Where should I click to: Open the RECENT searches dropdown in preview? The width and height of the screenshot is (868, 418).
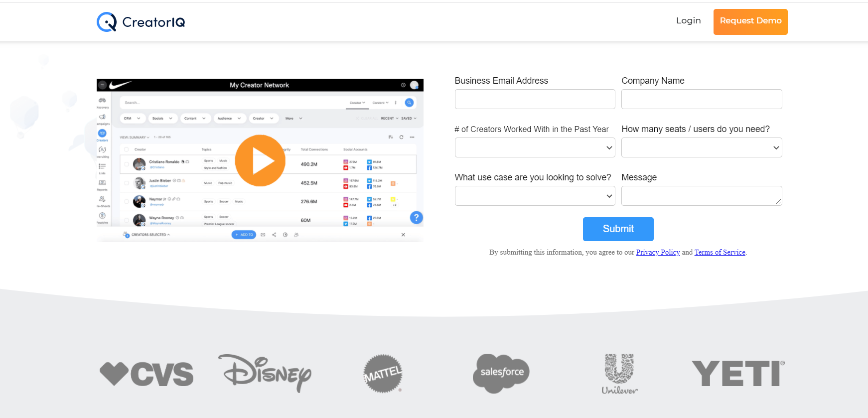390,119
